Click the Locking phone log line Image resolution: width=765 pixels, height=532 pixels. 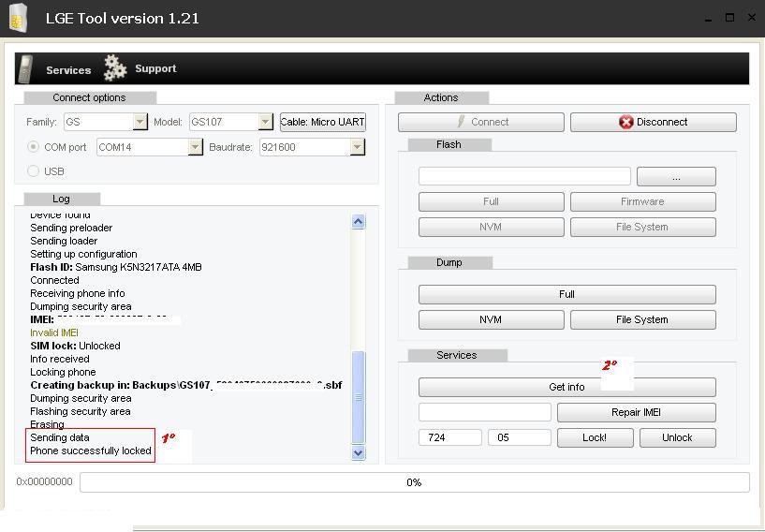coord(63,372)
